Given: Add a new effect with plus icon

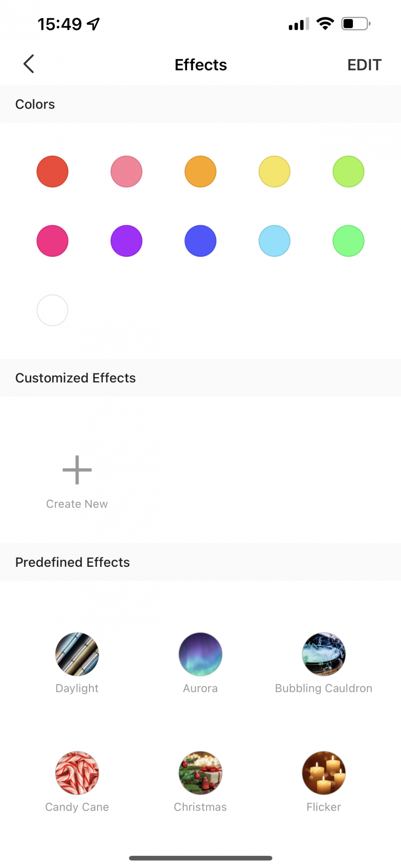Looking at the screenshot, I should click(x=77, y=470).
